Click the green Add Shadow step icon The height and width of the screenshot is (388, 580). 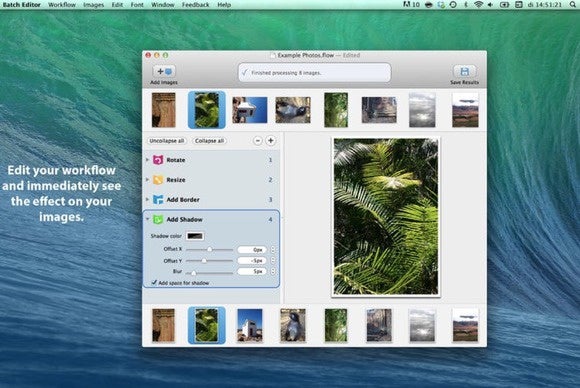click(x=158, y=219)
